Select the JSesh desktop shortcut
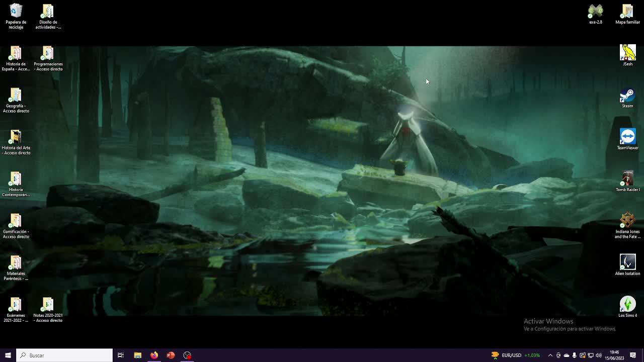Image resolution: width=644 pixels, height=362 pixels. 627,56
